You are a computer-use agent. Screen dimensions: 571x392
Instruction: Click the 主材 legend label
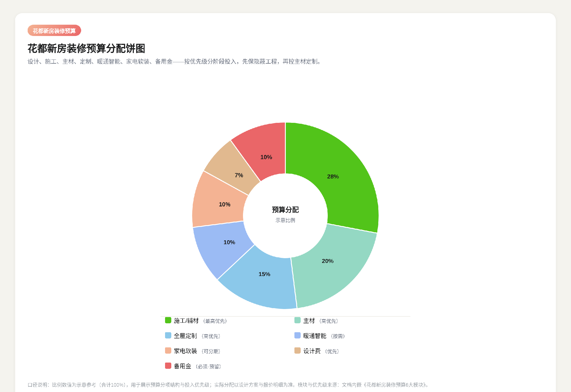point(309,321)
